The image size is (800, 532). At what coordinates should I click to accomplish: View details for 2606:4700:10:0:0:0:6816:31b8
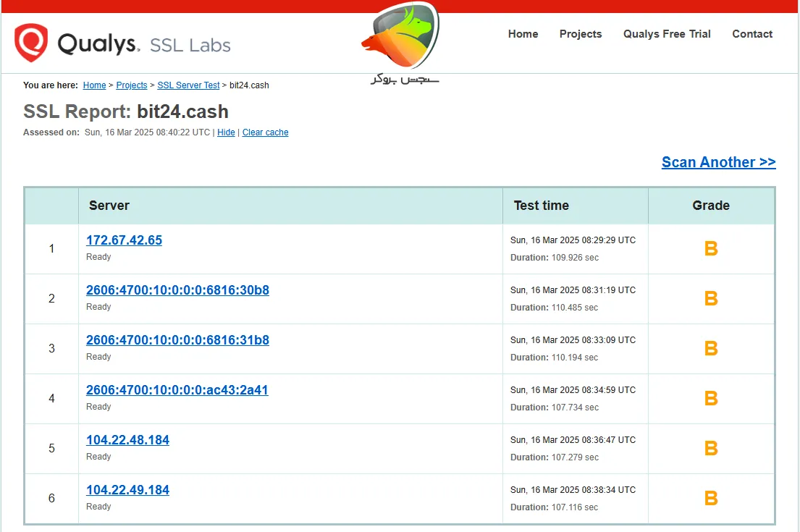(177, 340)
